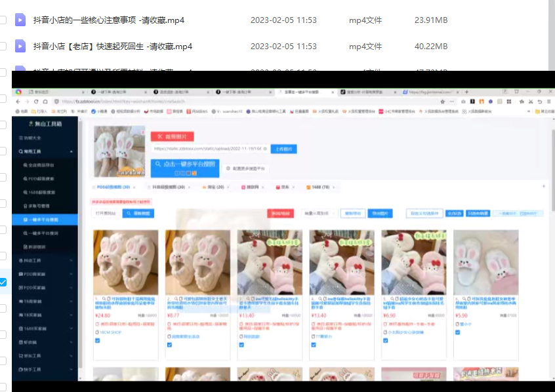Tick the checkbox beside 抖音小店的一些核心注意事项 file
Screen dimensions: 555x392
tap(3, 20)
